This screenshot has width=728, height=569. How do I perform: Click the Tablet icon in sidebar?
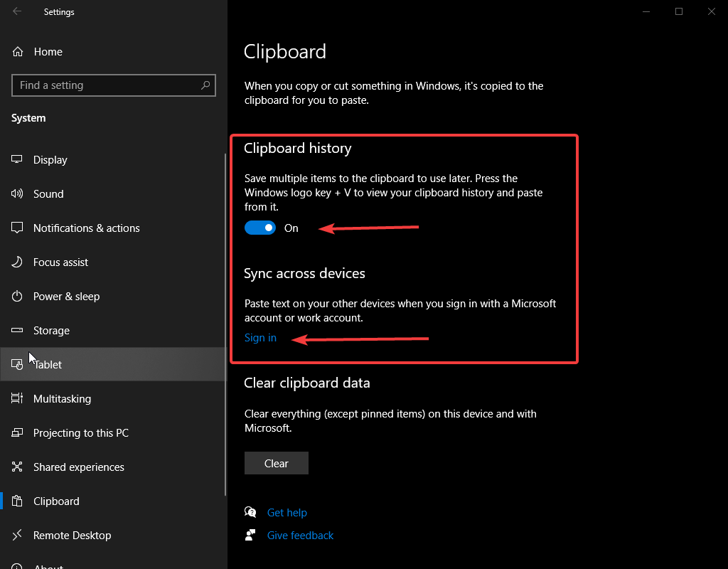[x=17, y=365]
